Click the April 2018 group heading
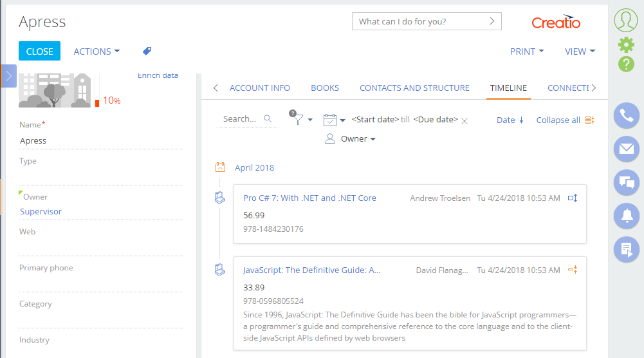The width and height of the screenshot is (644, 358). coord(254,167)
